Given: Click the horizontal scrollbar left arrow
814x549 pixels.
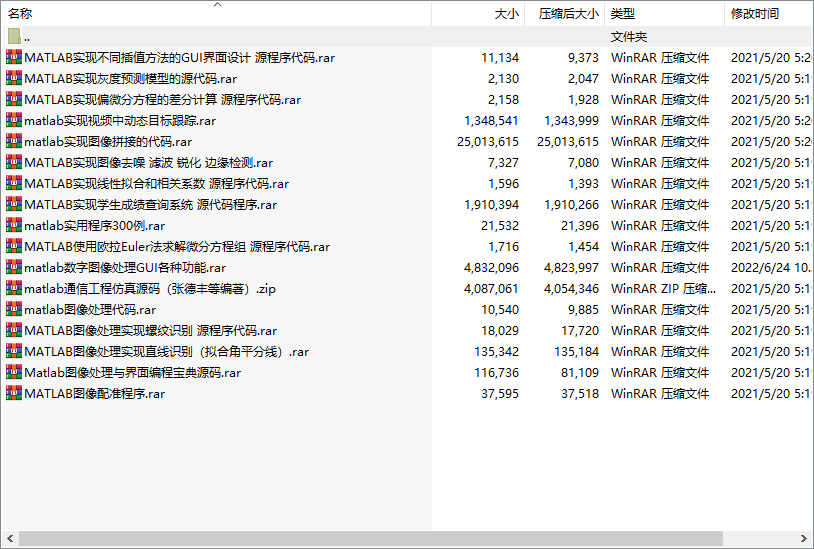Looking at the screenshot, I should [x=10, y=538].
